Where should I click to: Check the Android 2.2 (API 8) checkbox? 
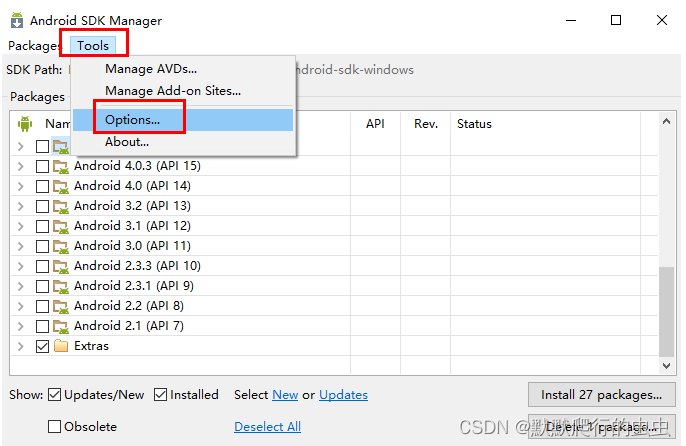pos(42,306)
